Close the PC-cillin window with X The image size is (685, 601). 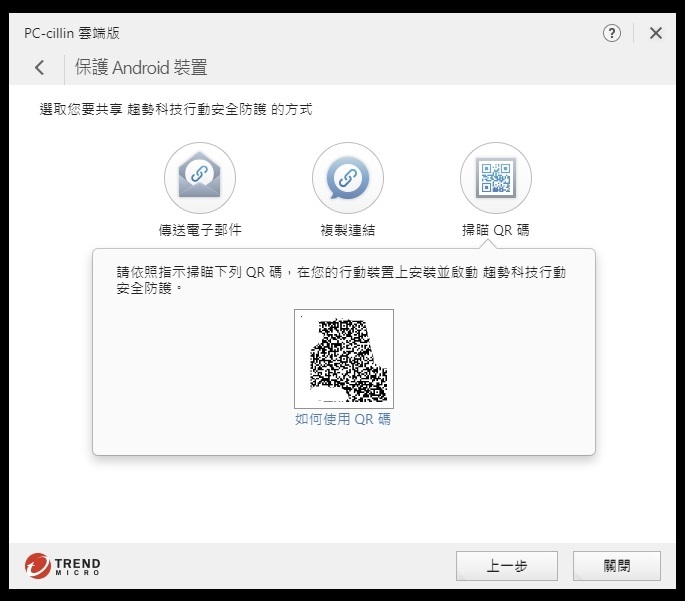(x=656, y=33)
